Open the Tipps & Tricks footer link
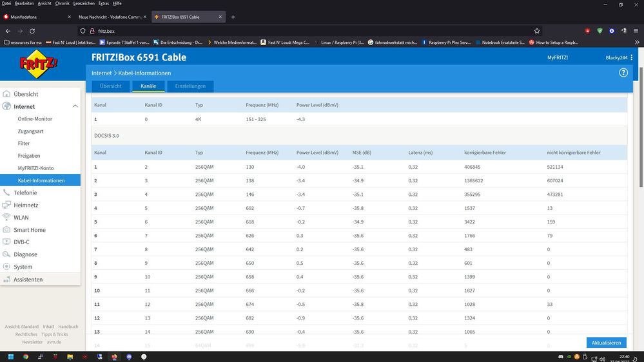644x362 pixels. [x=55, y=334]
